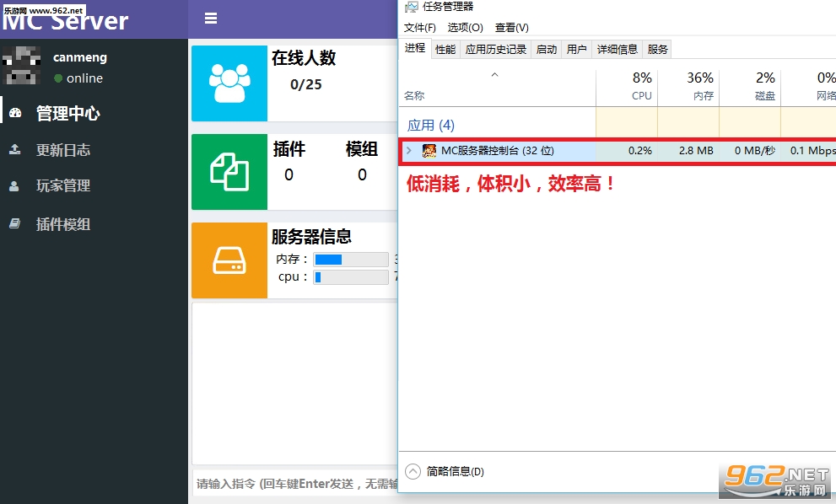This screenshot has width=836, height=504.
Task: Click the orange server drive icon
Action: pos(229,260)
